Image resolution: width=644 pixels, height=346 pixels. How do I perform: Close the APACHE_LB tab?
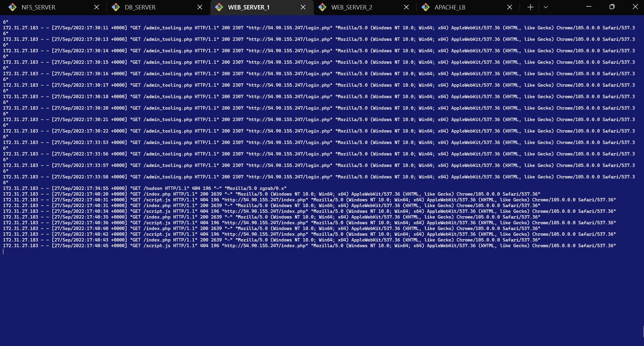pyautogui.click(x=510, y=7)
